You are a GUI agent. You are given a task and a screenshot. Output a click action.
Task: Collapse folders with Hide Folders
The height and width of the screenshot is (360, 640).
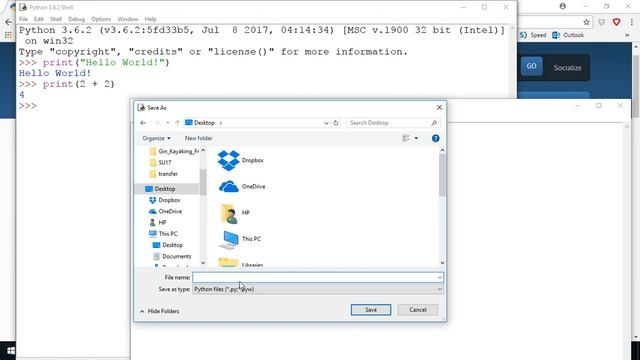[x=159, y=311]
